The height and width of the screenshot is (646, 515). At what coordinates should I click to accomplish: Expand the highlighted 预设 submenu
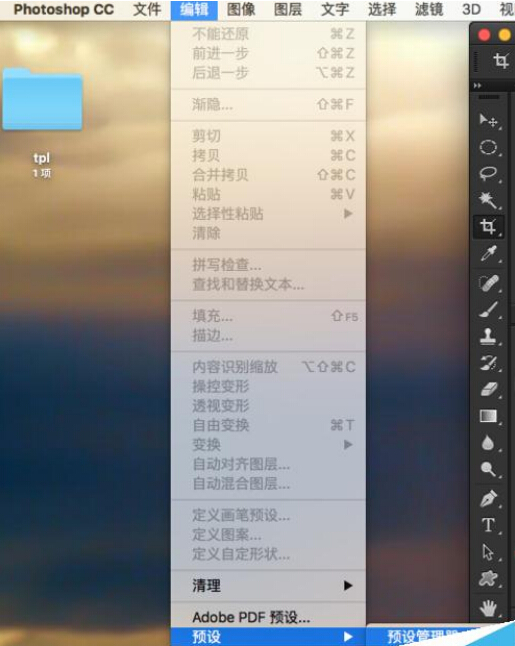point(268,637)
